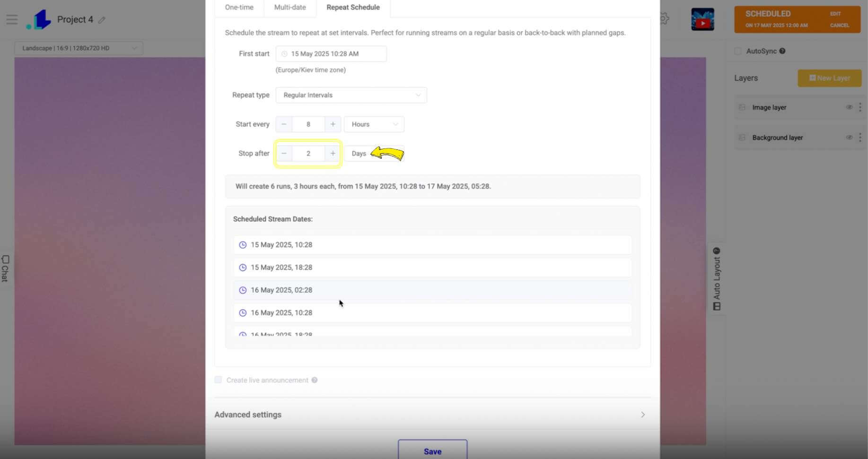This screenshot has height=459, width=868.
Task: Increase Start every value with plus
Action: click(333, 124)
